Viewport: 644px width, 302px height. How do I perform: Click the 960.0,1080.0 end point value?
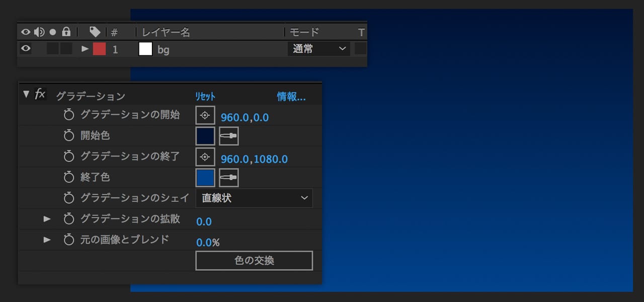click(254, 160)
